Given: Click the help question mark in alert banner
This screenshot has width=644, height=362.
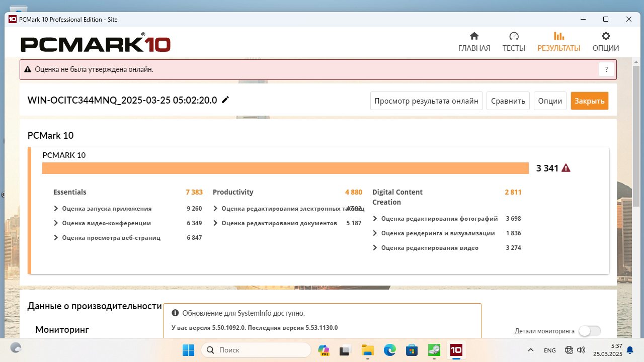Looking at the screenshot, I should pos(606,70).
